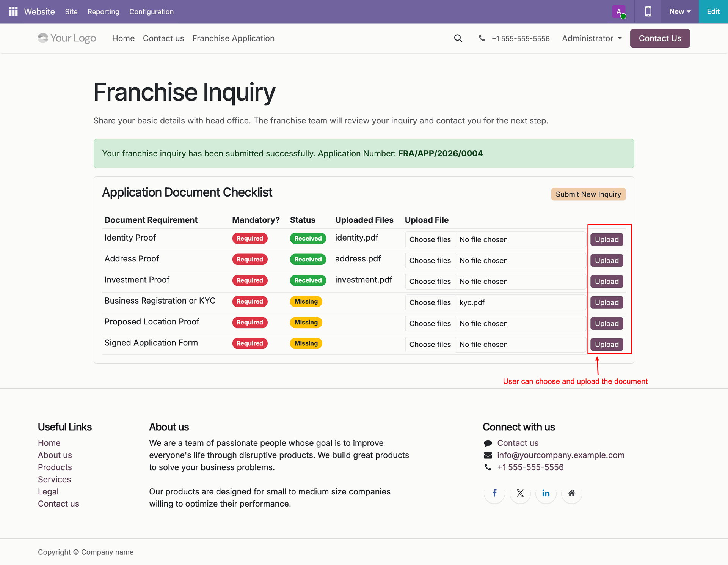Click info@yourcompany.example.com email link

coord(561,455)
